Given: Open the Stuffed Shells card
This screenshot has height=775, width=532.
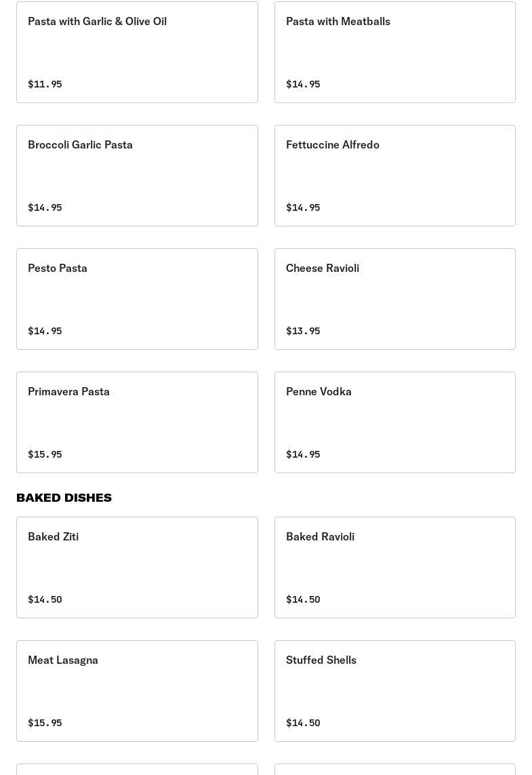Looking at the screenshot, I should [394, 691].
